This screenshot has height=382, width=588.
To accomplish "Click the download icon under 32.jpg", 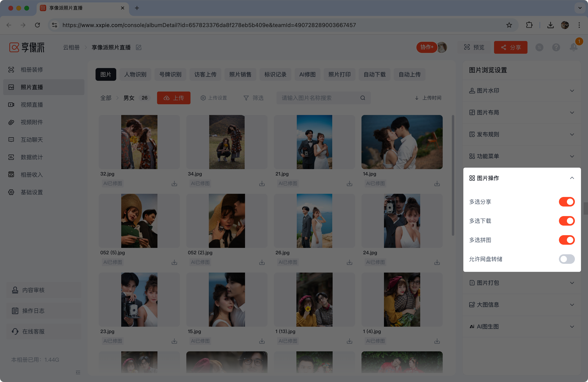I will (174, 183).
